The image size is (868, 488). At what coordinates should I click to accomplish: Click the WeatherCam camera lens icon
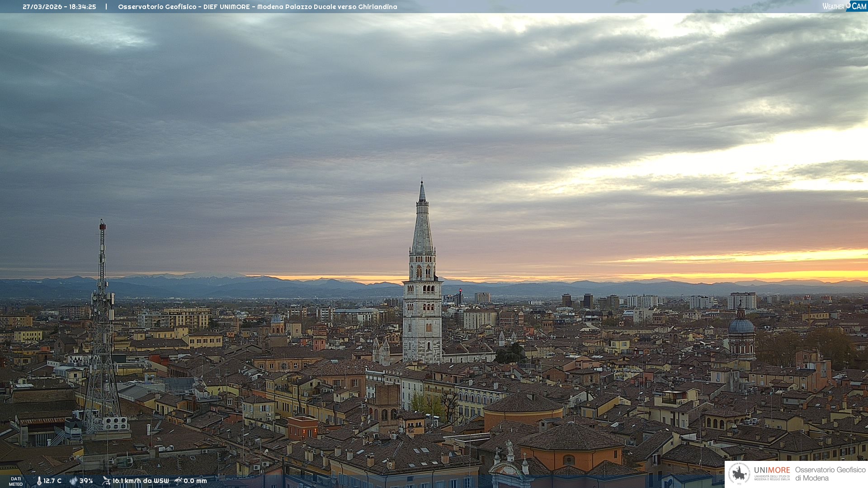(848, 5)
